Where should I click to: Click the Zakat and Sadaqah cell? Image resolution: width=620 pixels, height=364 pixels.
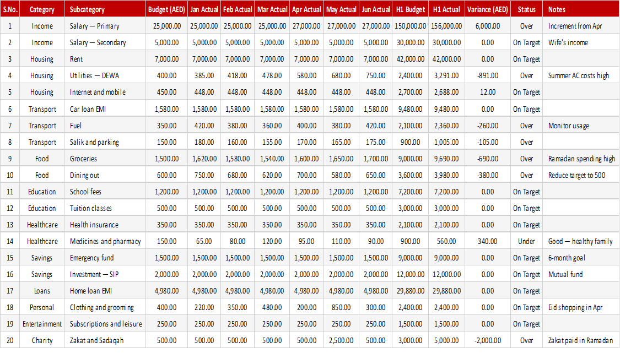tap(105, 341)
